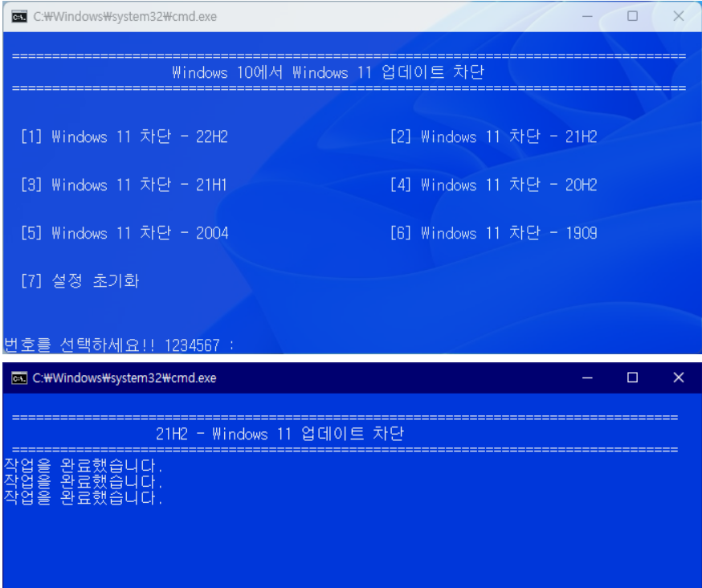Click the lower window title 'C:\Windows\system32\cmd.exe'
The width and height of the screenshot is (702, 588).
(124, 378)
